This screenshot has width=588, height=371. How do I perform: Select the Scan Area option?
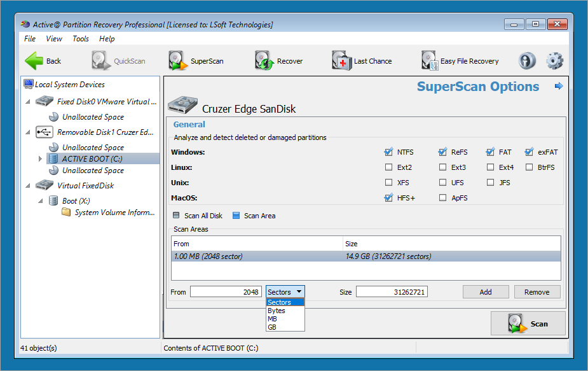[x=236, y=216]
